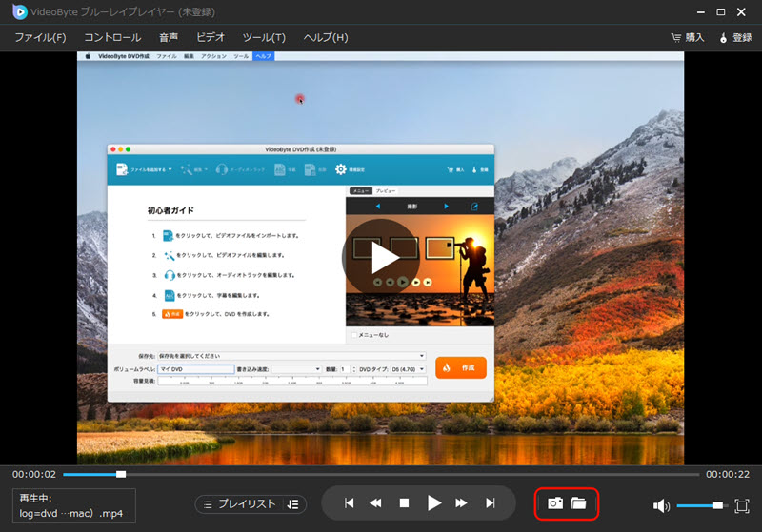This screenshot has height=532, width=762.
Task: Click the 購入 cart button
Action: [x=688, y=37]
